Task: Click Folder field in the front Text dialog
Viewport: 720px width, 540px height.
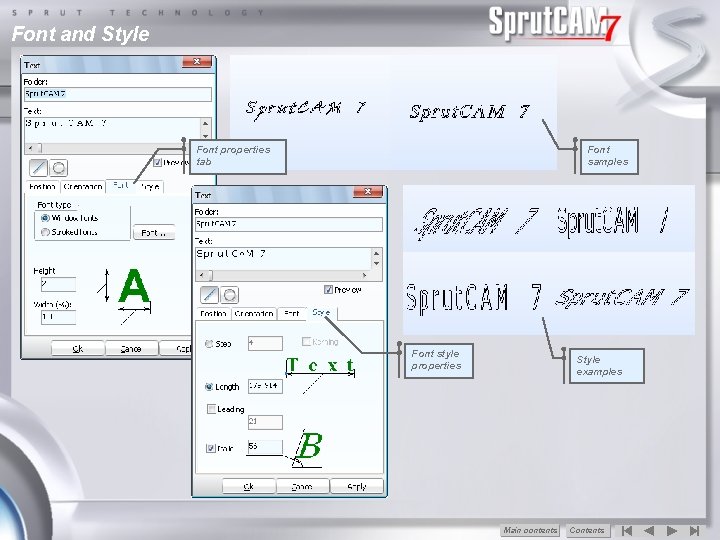Action: pos(288,224)
